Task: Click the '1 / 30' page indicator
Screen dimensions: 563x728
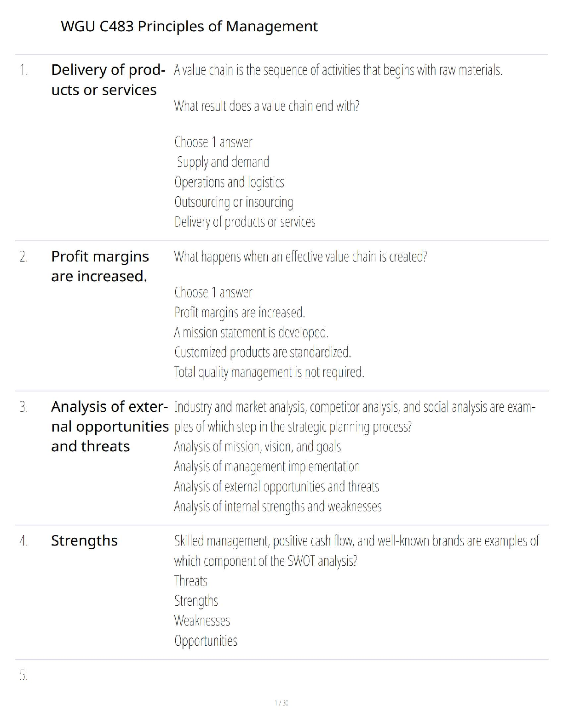Action: click(x=281, y=703)
